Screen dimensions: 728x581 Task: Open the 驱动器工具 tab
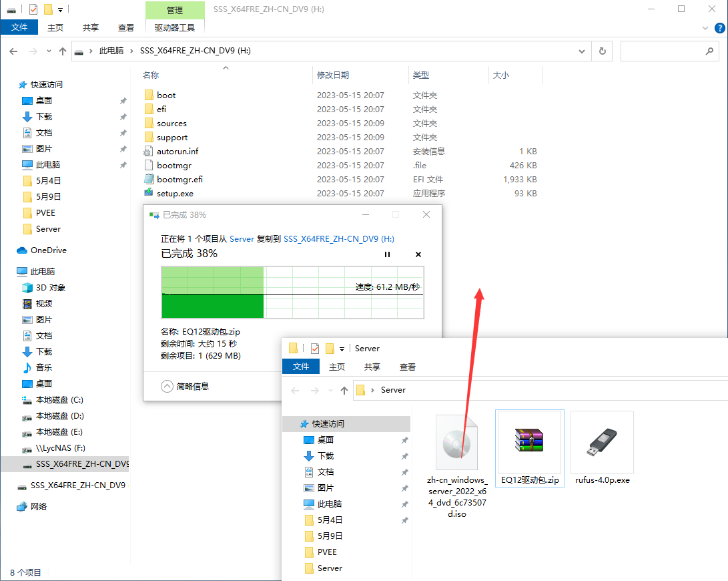175,27
